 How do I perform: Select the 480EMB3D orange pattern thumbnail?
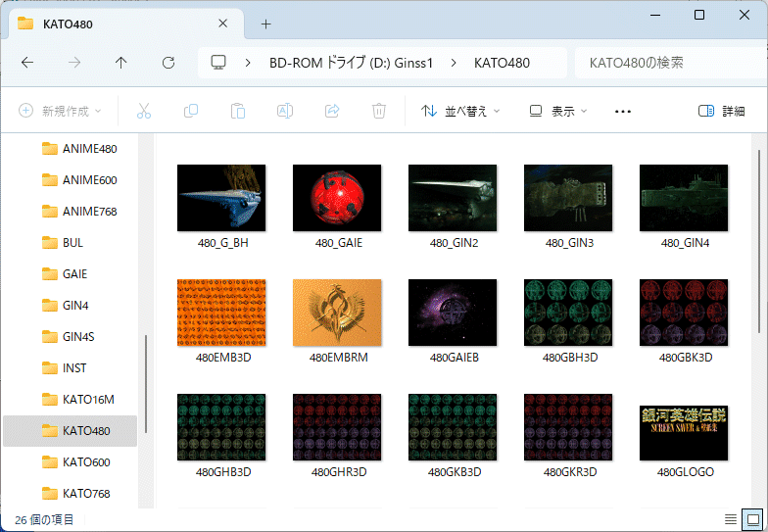click(x=221, y=313)
